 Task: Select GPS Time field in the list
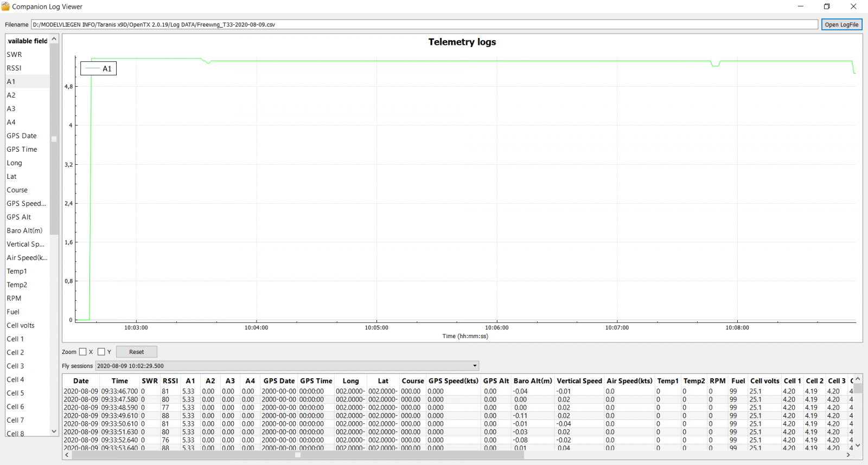click(x=28, y=149)
